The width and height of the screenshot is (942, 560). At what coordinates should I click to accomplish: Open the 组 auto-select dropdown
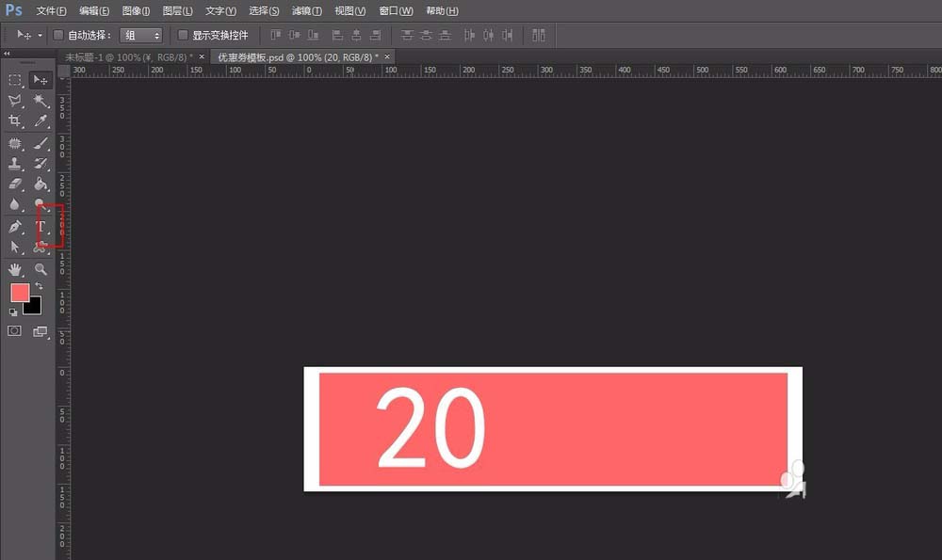141,36
